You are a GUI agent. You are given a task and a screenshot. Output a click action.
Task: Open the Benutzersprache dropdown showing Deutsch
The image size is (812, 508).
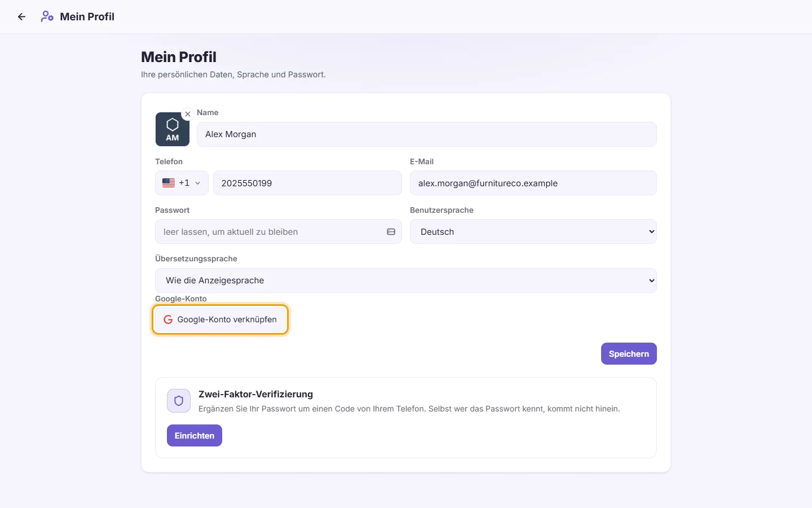pyautogui.click(x=533, y=231)
